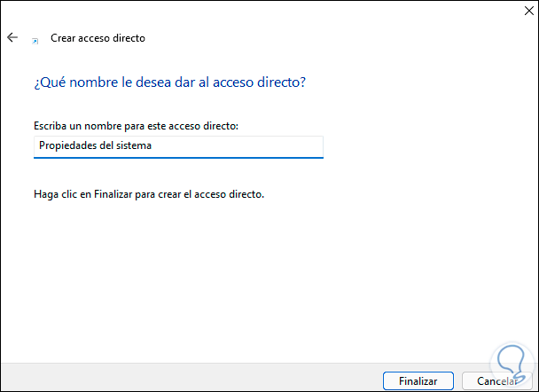
Task: Go back with the arrow icon
Action: (12, 38)
